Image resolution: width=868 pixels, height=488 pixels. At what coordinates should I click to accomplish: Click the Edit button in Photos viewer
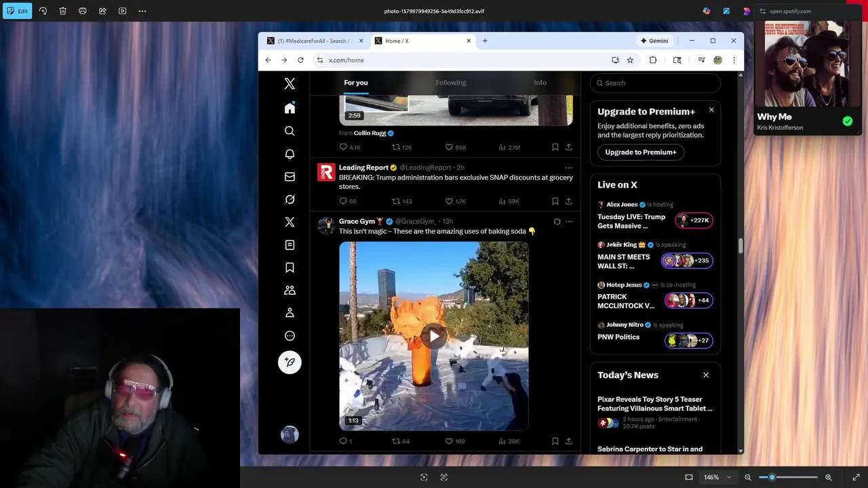click(17, 11)
